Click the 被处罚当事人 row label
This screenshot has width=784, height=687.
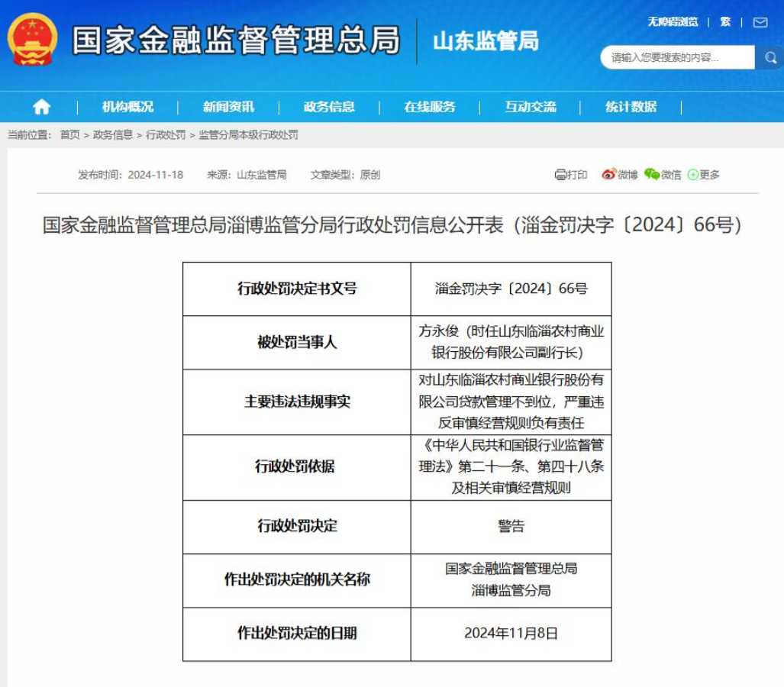tap(297, 343)
